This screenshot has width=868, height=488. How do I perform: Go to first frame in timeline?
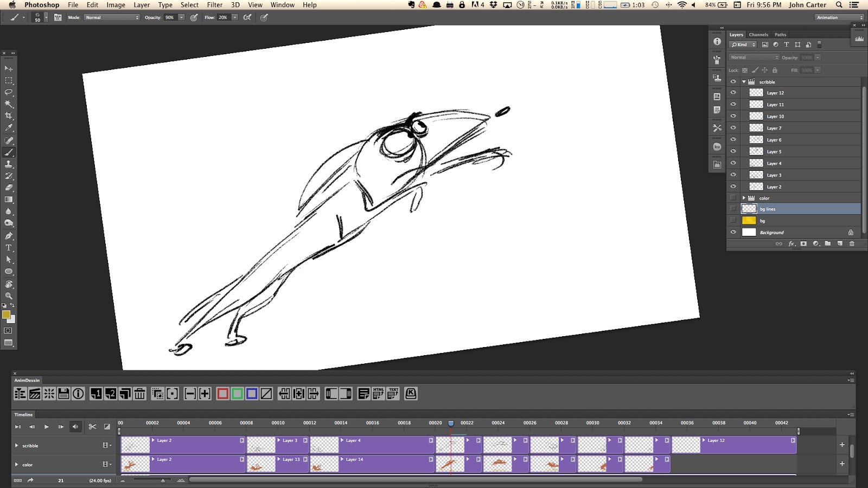pos(17,427)
